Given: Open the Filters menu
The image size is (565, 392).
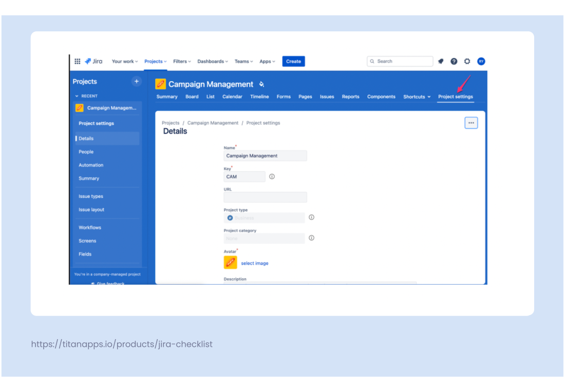Looking at the screenshot, I should tap(181, 61).
